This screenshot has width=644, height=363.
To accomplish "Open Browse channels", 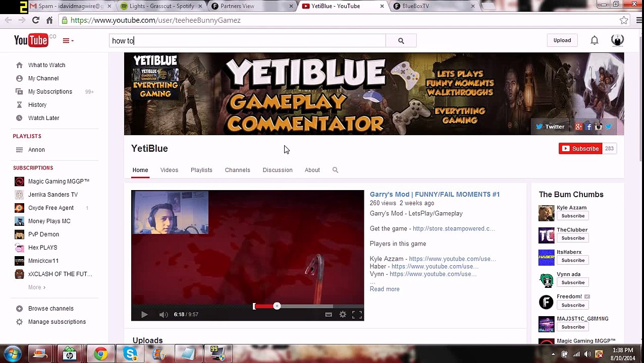I will click(50, 309).
